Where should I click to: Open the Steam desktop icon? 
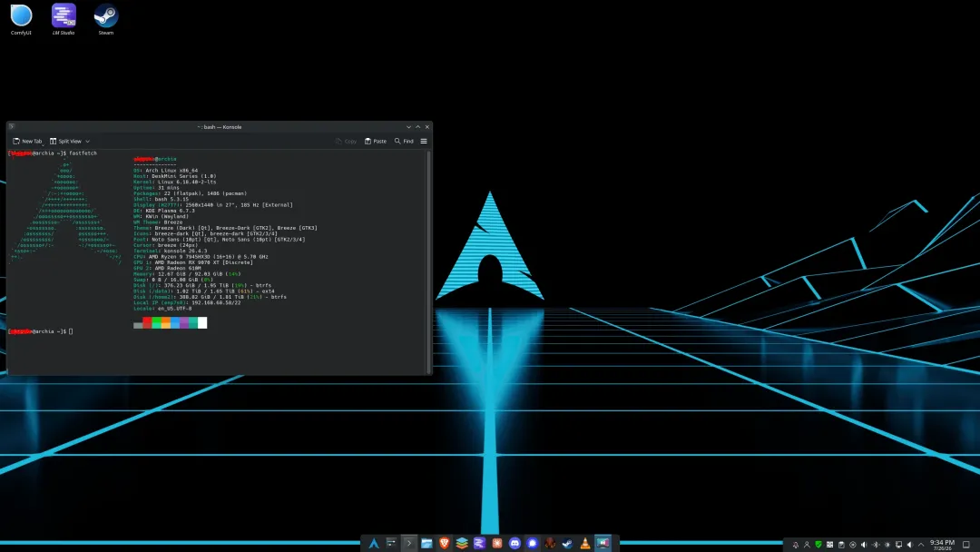[x=105, y=19]
